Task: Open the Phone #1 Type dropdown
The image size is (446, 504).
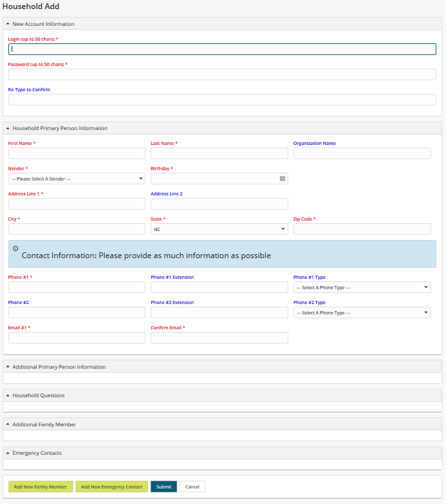Action: [x=361, y=287]
